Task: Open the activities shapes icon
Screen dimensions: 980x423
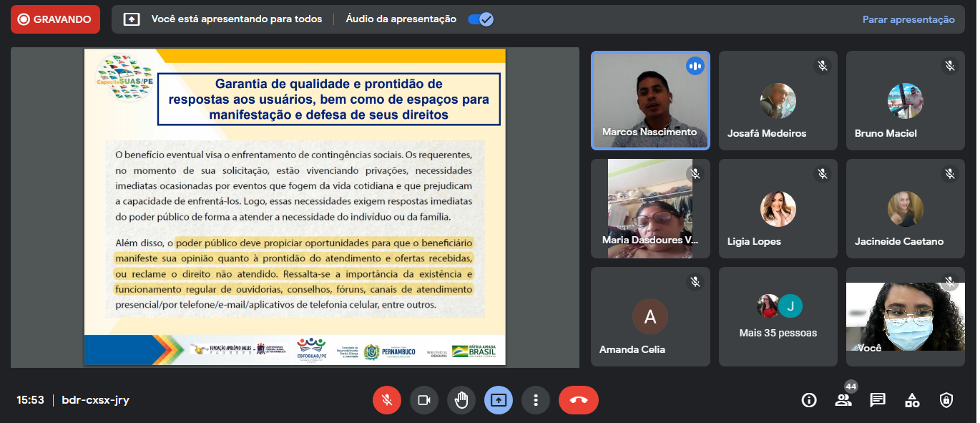Action: pos(912,400)
